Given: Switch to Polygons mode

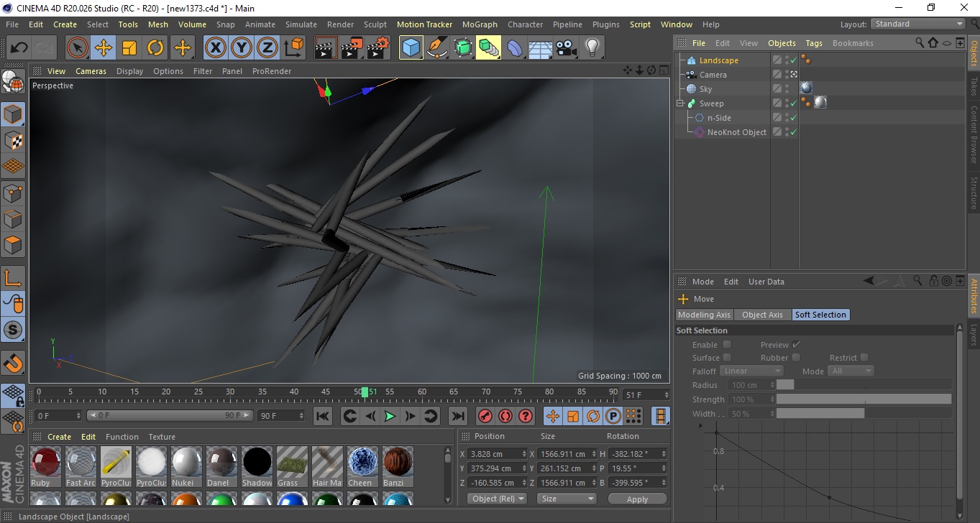Looking at the screenshot, I should [x=13, y=245].
